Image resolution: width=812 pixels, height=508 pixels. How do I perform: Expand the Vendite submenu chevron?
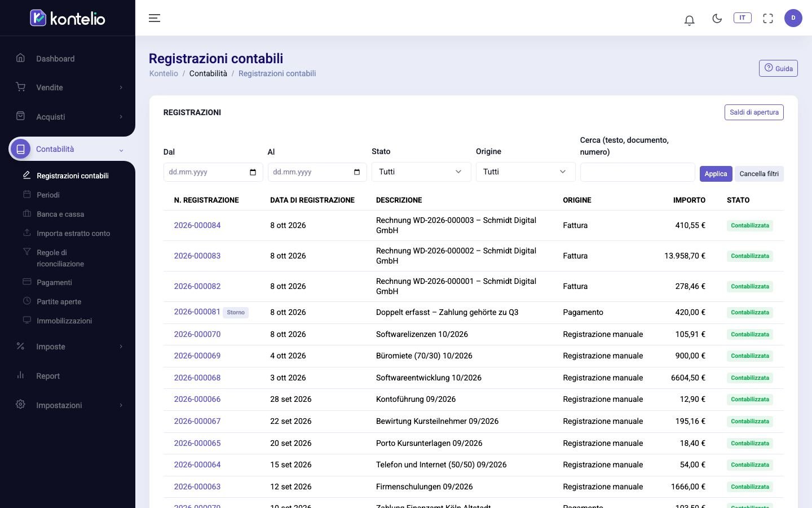(x=121, y=87)
